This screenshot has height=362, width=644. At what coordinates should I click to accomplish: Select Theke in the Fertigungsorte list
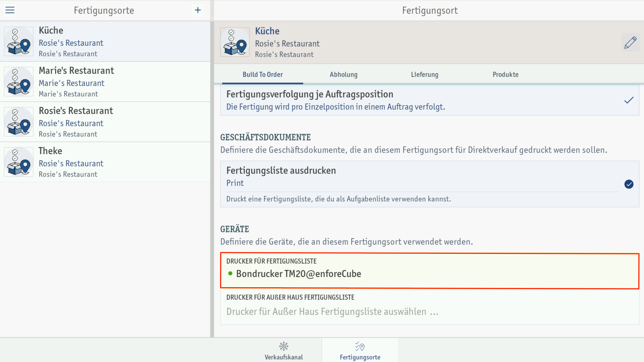(x=105, y=162)
